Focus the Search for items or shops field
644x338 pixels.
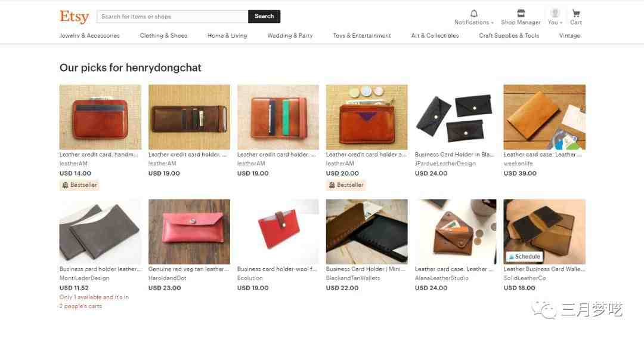(172, 17)
